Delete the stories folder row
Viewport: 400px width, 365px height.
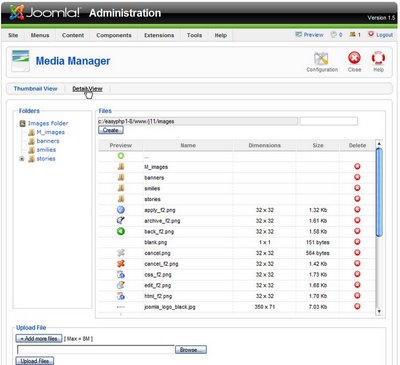[x=357, y=199]
